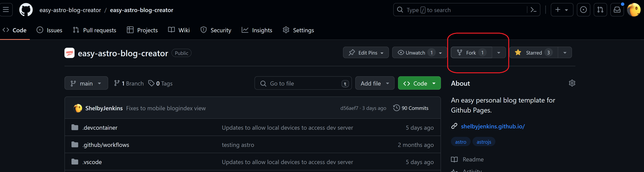This screenshot has width=644, height=172.
Task: Open the shelbyjenkins.github.io link
Action: tap(493, 126)
